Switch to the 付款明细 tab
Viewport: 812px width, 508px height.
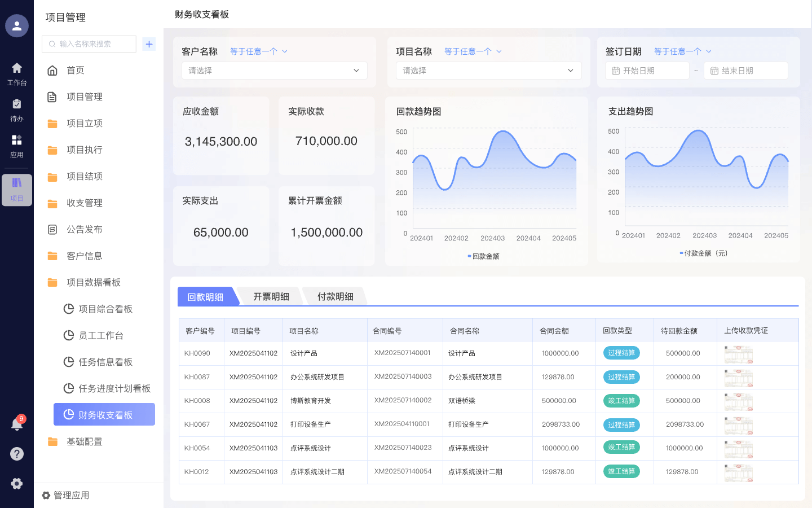(335, 296)
